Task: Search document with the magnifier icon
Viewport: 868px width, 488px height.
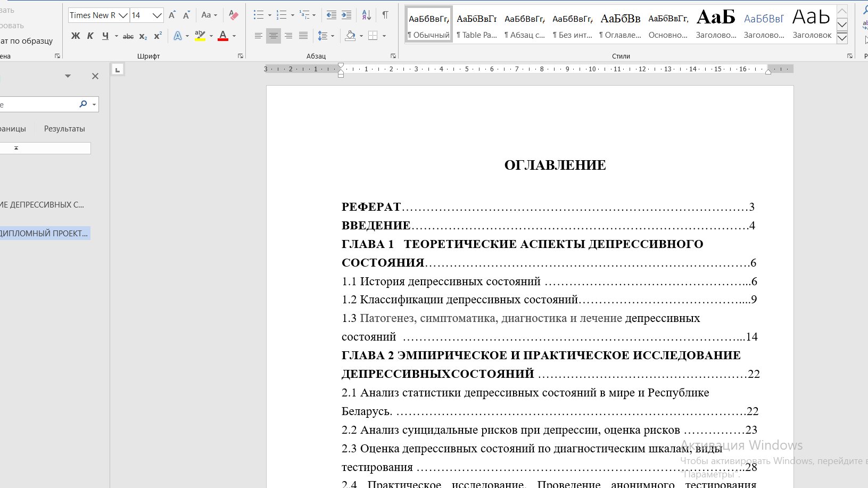Action: click(83, 104)
